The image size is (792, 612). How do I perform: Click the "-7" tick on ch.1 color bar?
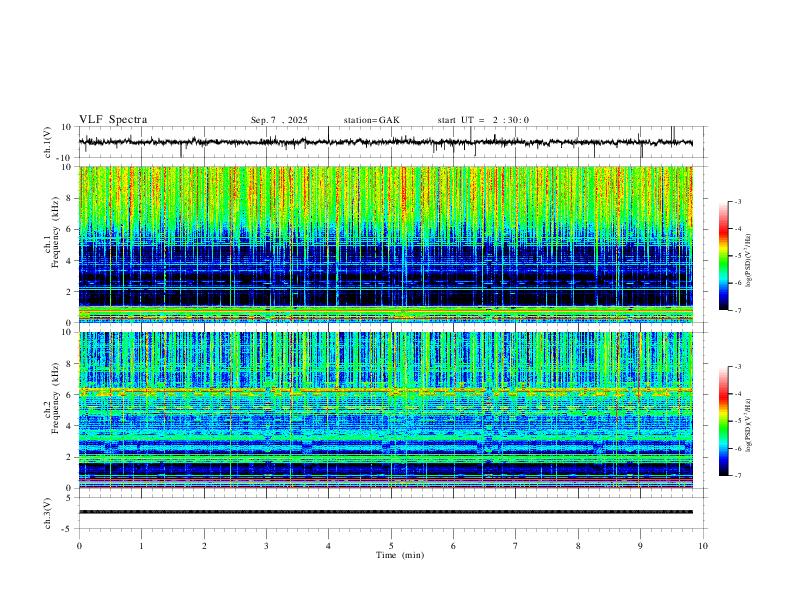click(738, 310)
